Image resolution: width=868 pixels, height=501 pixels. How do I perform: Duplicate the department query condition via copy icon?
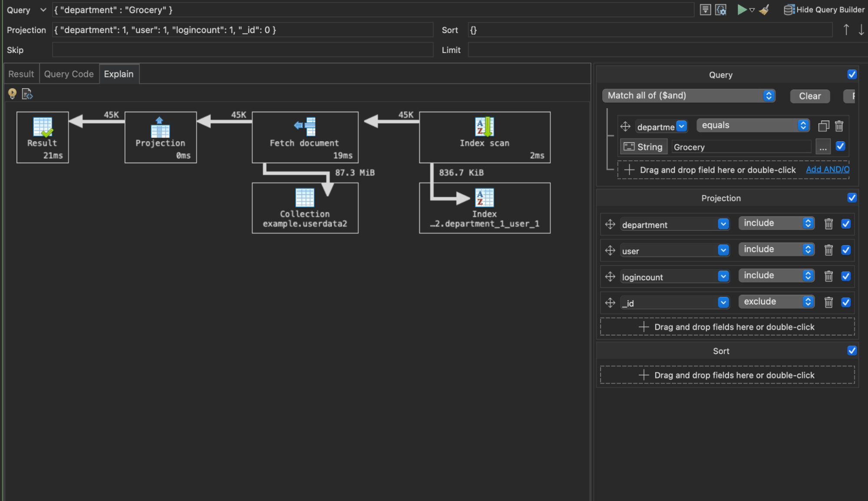pyautogui.click(x=824, y=126)
